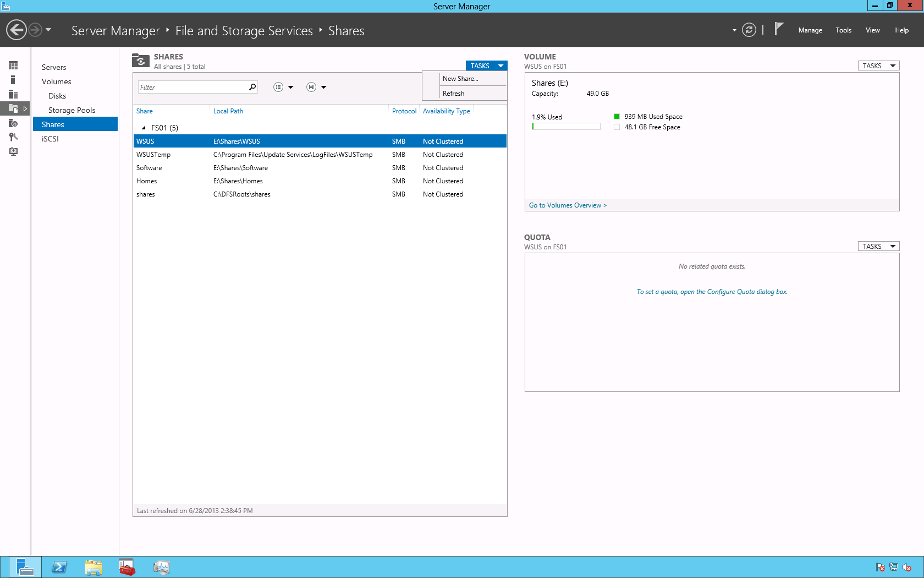Select File and Storage Services rail icon
The image size is (924, 578).
coord(13,108)
